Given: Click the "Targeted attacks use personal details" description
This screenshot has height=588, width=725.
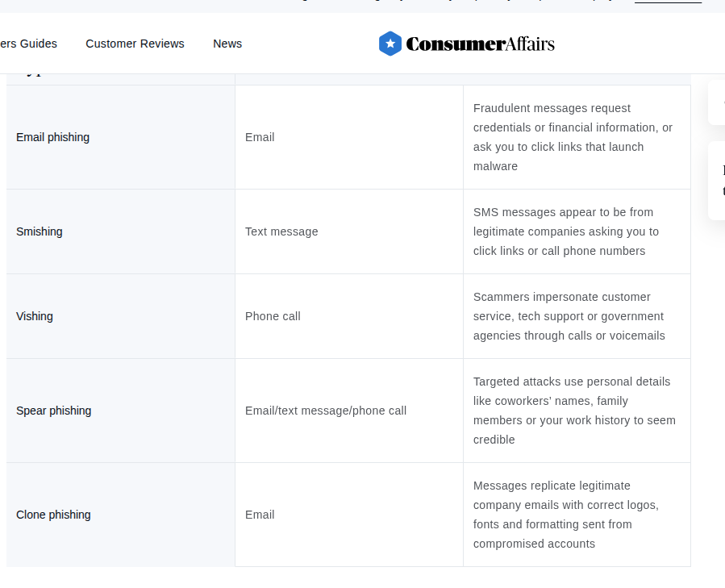Looking at the screenshot, I should (574, 411).
